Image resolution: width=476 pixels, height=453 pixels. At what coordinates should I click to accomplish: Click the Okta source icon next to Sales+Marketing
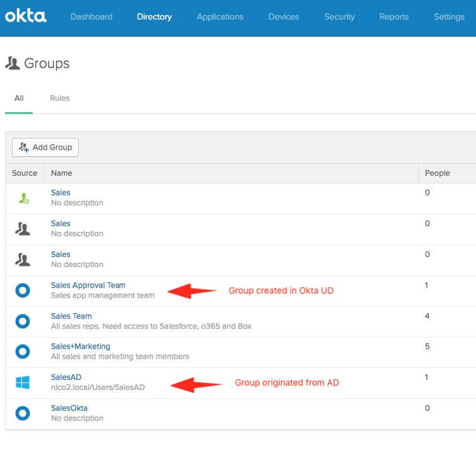(23, 352)
